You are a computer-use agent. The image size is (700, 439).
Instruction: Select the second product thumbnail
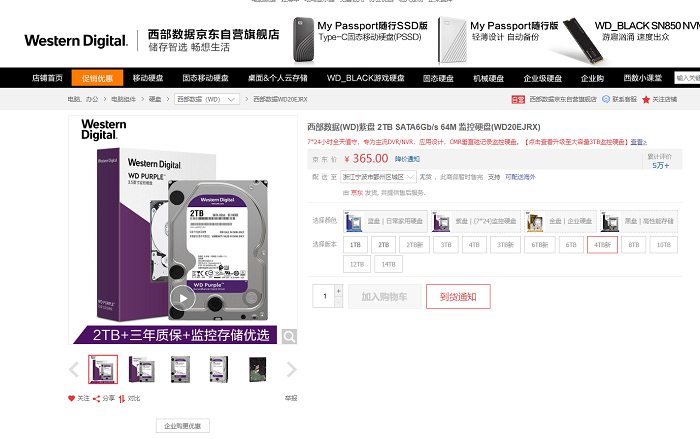142,369
